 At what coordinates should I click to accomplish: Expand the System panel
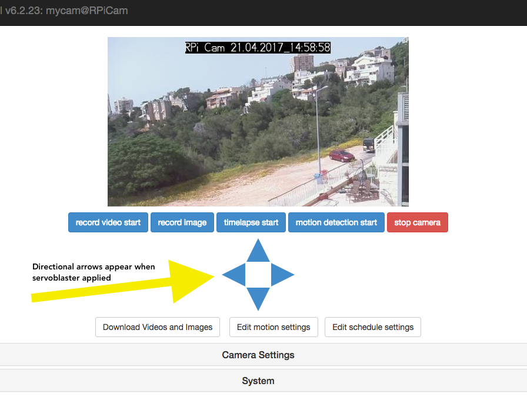[258, 381]
